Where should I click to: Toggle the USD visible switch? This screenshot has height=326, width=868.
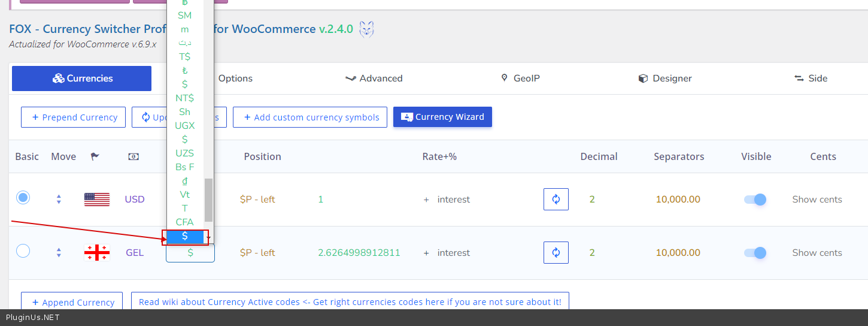[x=755, y=200]
